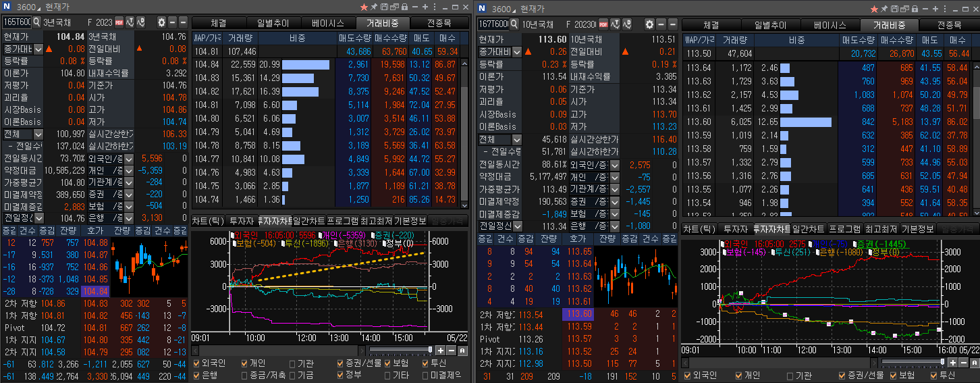
Task: Click the chart icon left of the gear in 3년국채 window
Action: [141, 22]
